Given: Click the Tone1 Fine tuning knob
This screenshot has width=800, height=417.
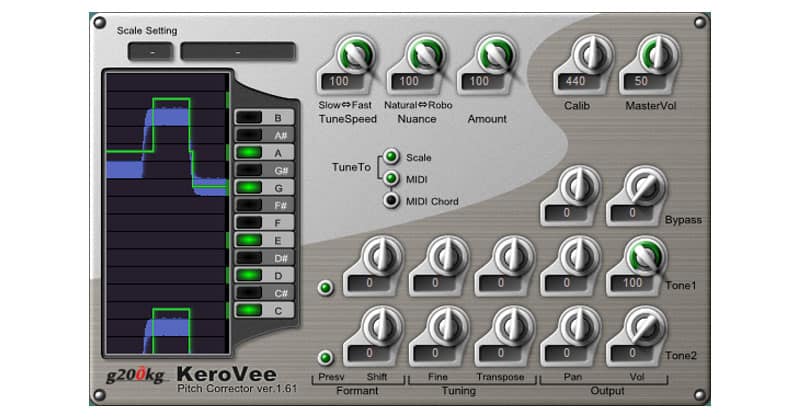Looking at the screenshot, I should pyautogui.click(x=447, y=256).
